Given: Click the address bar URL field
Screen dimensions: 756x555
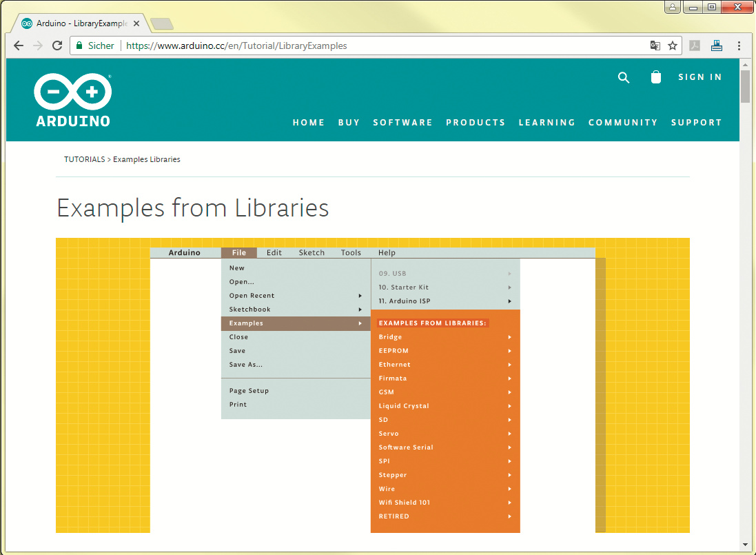Looking at the screenshot, I should coord(386,46).
